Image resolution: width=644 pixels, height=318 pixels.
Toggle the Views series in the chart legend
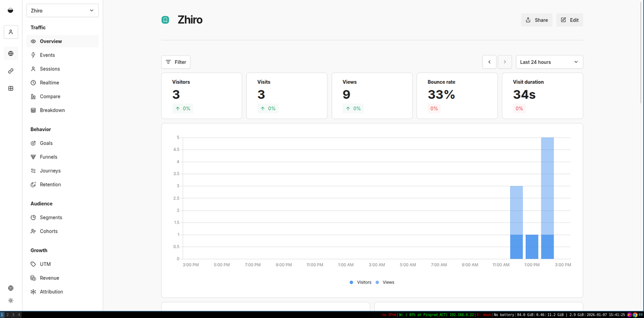point(385,282)
